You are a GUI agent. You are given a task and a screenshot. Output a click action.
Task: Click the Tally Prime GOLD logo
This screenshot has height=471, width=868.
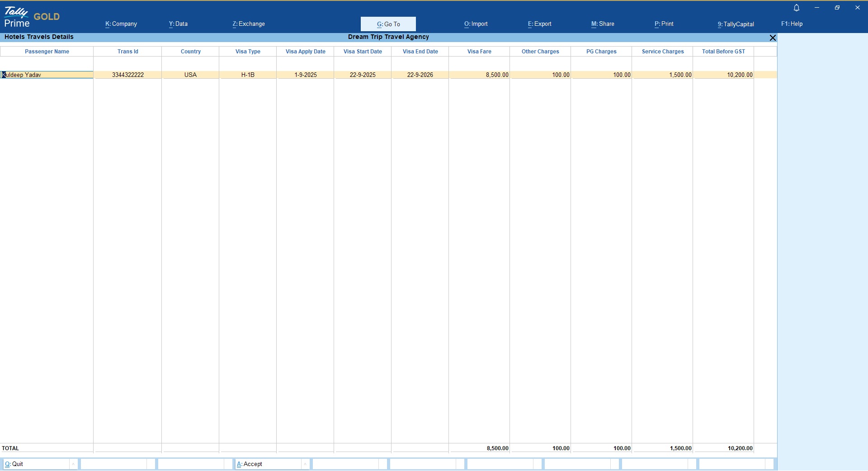click(32, 18)
